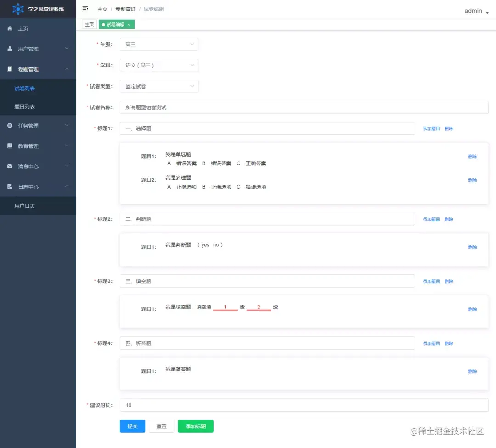Click the 我是多选题 question text
Screen dimensions: 496x448
(178, 177)
